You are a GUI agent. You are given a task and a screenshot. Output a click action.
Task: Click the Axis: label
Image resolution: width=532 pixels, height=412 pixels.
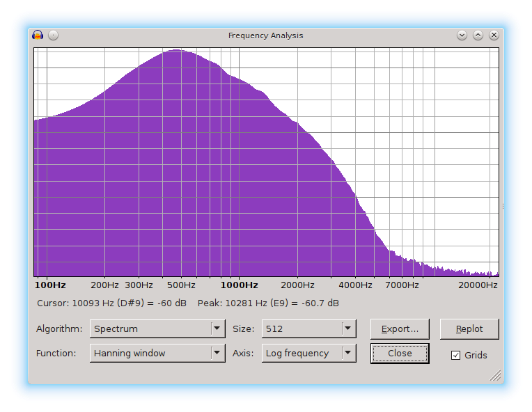243,354
